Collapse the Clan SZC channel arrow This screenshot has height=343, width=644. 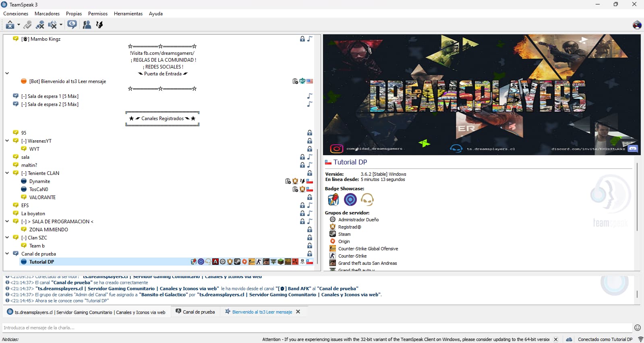click(x=7, y=237)
